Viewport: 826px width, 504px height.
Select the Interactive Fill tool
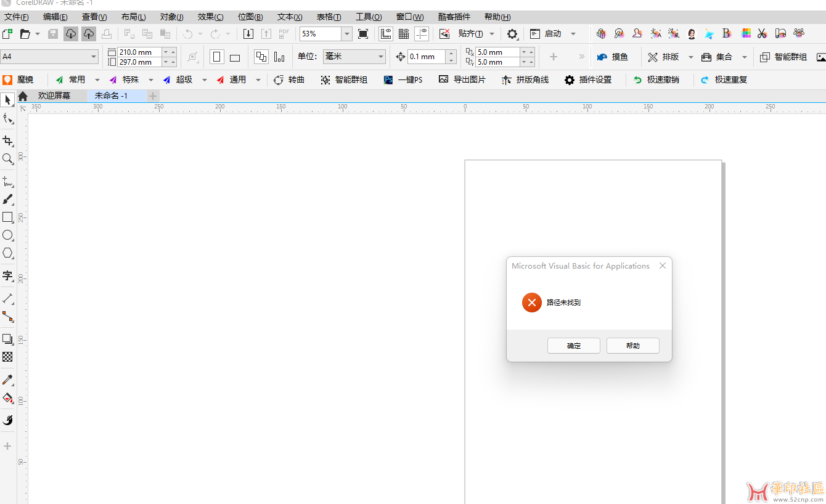pos(8,398)
